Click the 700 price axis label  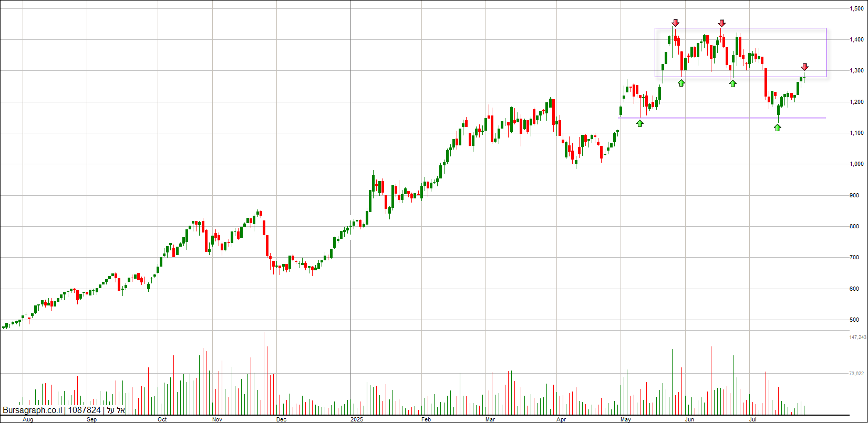click(854, 258)
